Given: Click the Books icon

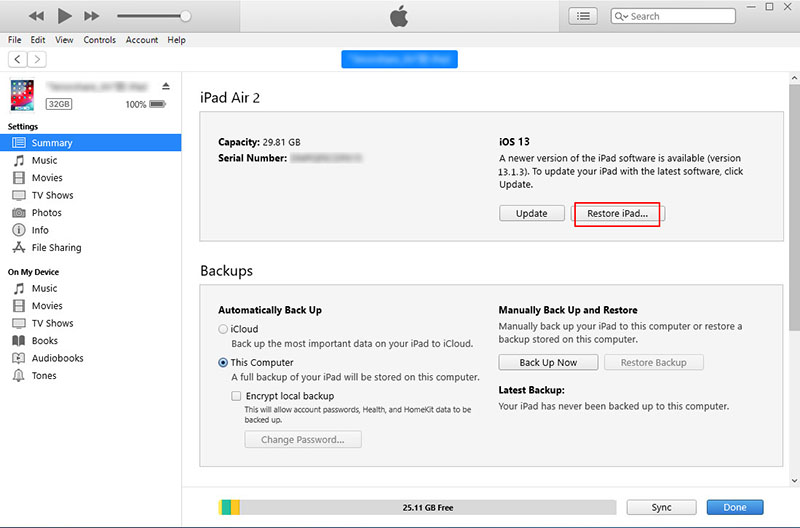Looking at the screenshot, I should 19,341.
